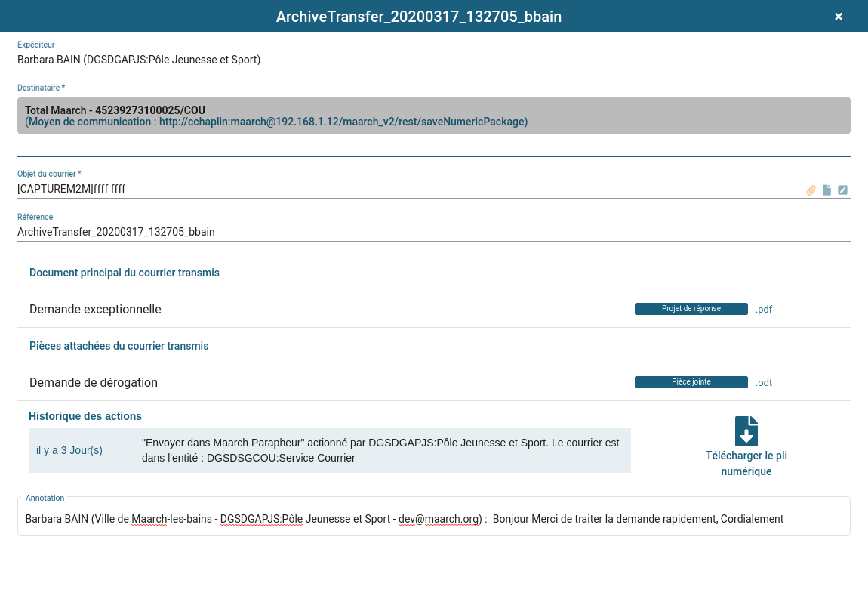
Task: Click the pencil edit icon beside the subject
Action: pos(842,190)
